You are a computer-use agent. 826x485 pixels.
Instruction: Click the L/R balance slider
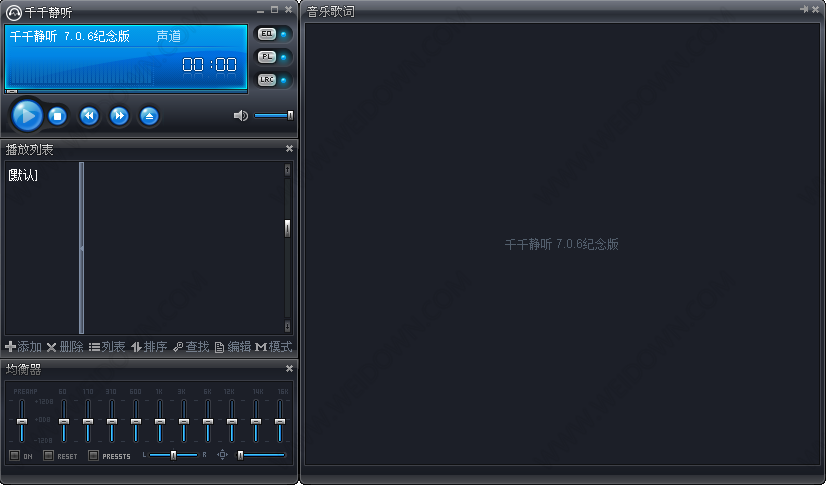pos(173,455)
